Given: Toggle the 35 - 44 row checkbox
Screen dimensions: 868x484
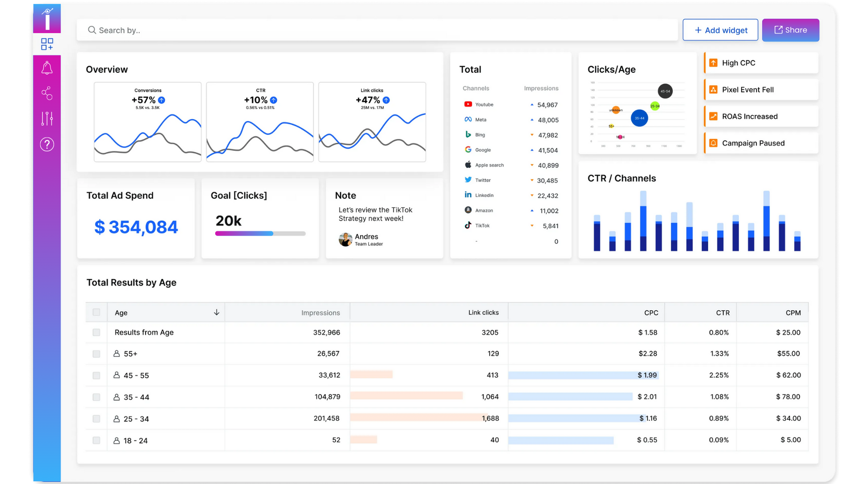Looking at the screenshot, I should [x=96, y=397].
